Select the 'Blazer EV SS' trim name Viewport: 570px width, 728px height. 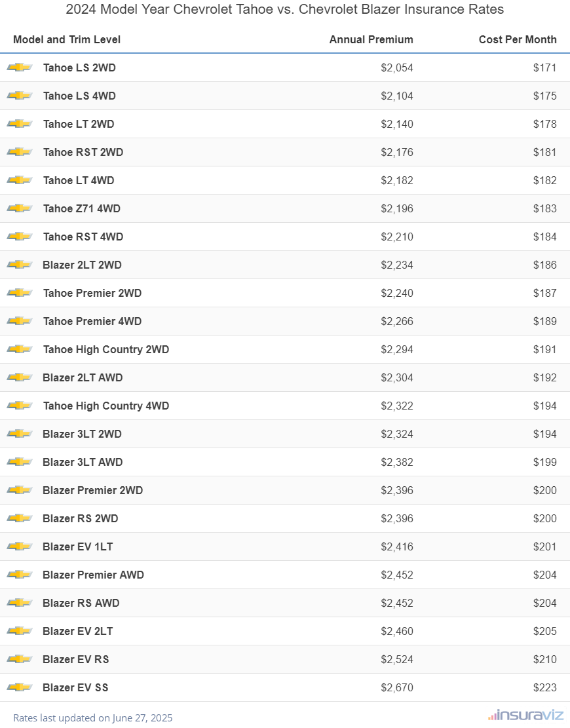click(75, 687)
